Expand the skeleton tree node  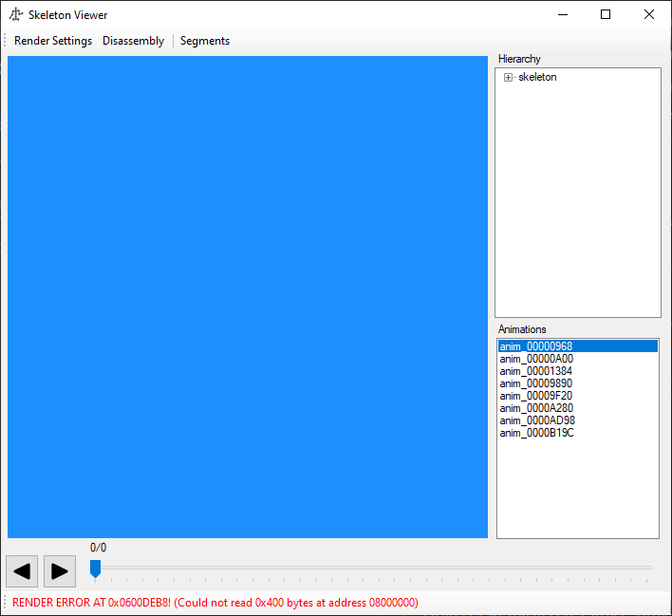(509, 78)
